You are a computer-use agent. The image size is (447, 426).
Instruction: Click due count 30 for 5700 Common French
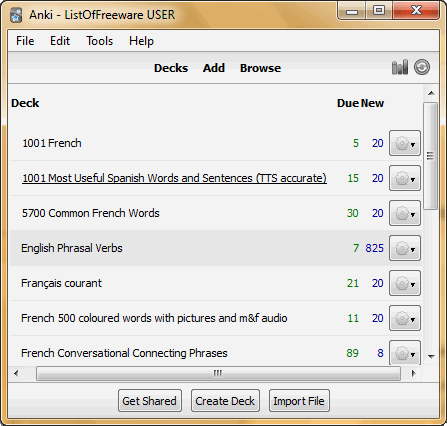click(x=353, y=213)
